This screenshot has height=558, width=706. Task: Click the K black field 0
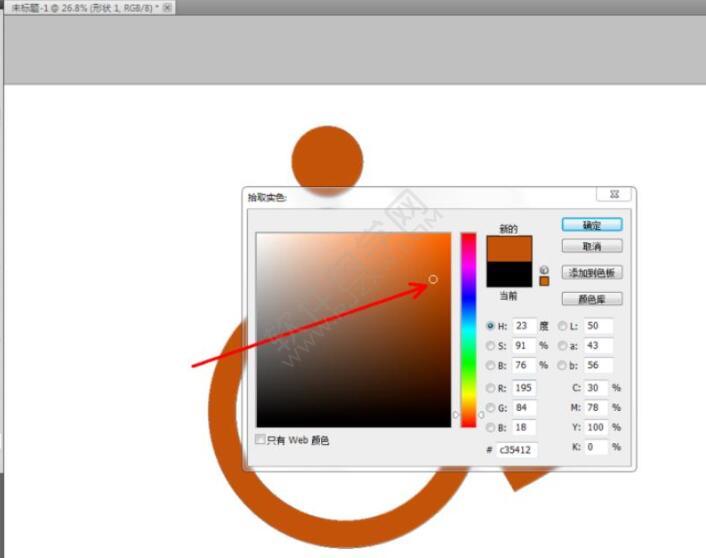tap(596, 447)
